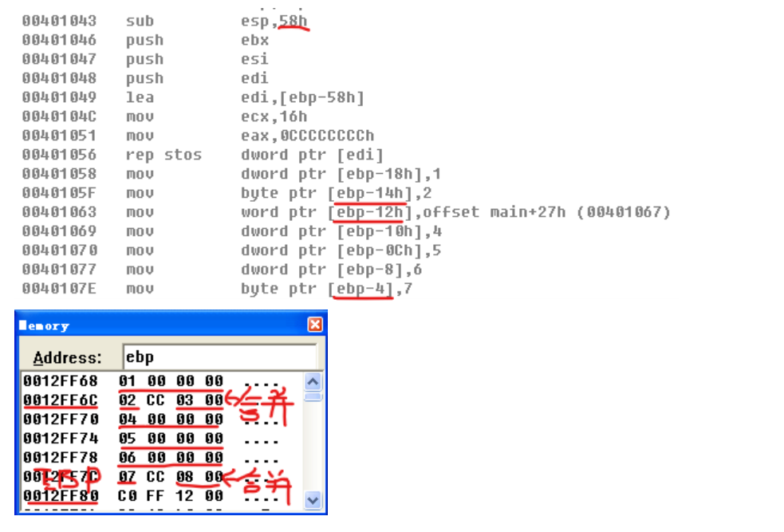This screenshot has height=532, width=784.
Task: Click the Memory window scrollbar thumb
Action: 313,396
